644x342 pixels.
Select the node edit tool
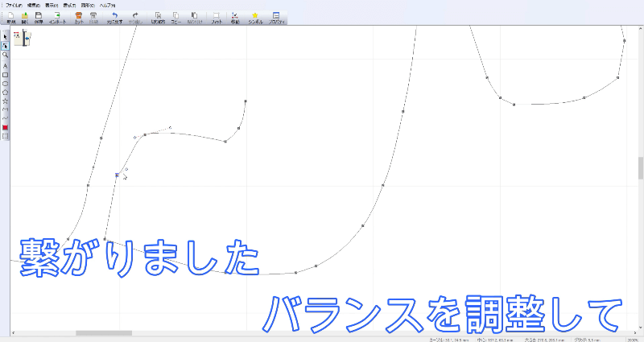(x=5, y=46)
